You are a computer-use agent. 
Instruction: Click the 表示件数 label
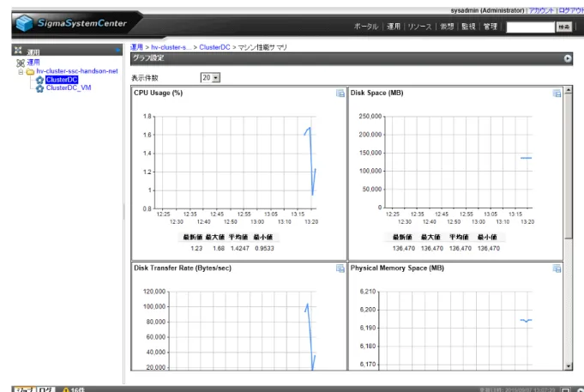pos(145,78)
